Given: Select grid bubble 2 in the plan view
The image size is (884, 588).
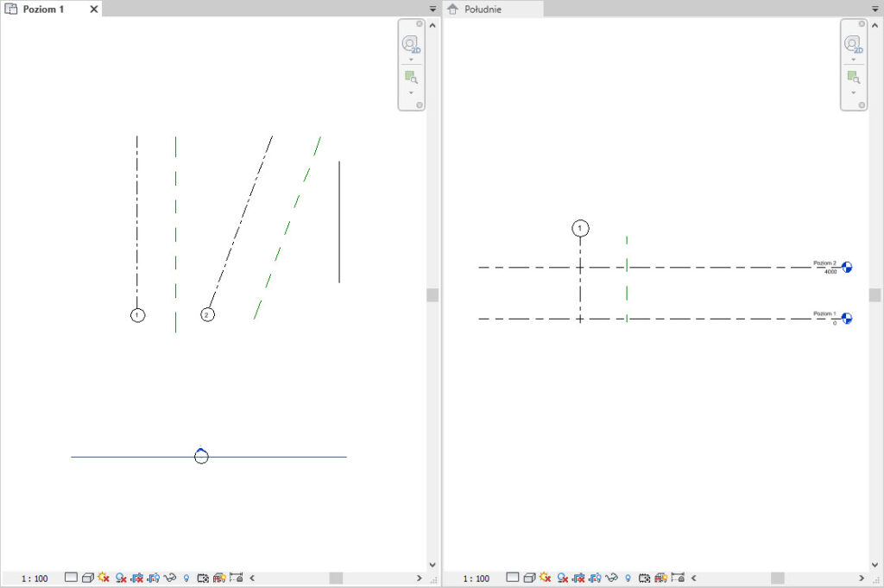Looking at the screenshot, I should pyautogui.click(x=207, y=315).
